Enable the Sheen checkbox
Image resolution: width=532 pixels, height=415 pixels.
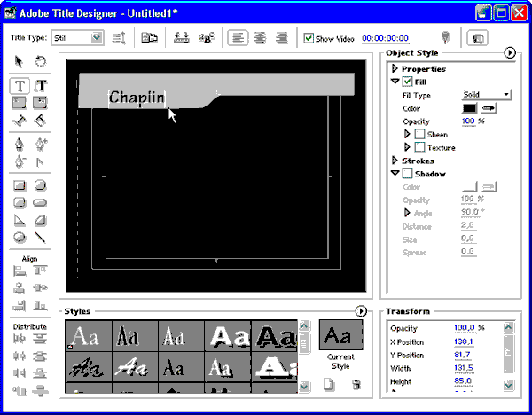click(419, 135)
